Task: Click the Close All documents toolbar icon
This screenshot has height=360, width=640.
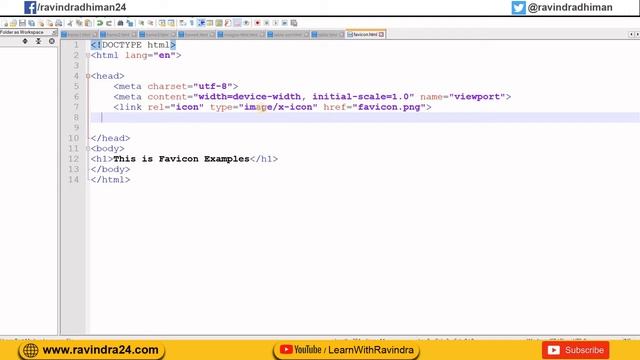Action: [x=50, y=23]
